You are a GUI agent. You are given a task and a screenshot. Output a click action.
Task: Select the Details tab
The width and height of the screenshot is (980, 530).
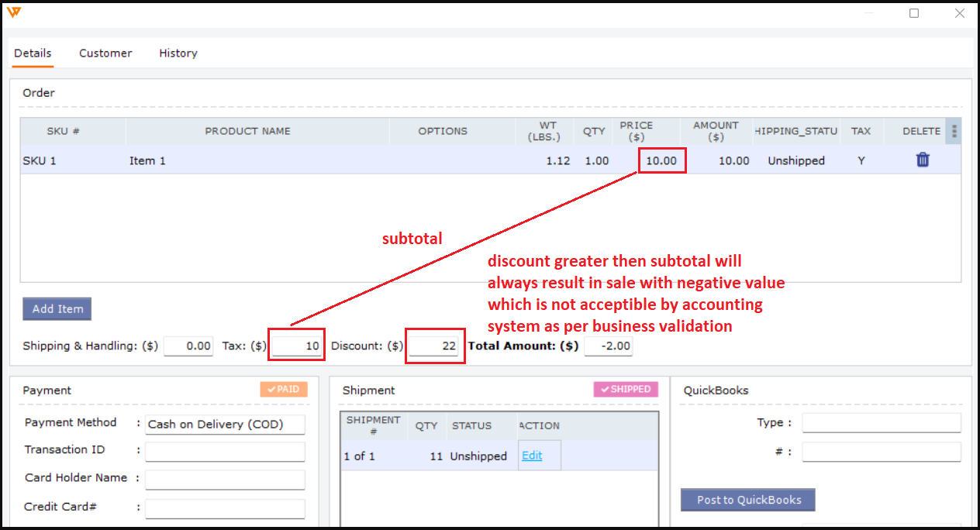pyautogui.click(x=33, y=53)
